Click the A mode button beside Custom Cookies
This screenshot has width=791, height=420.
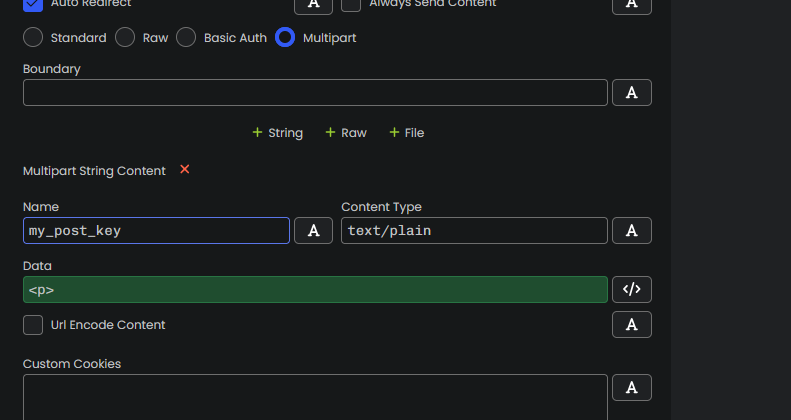point(632,387)
